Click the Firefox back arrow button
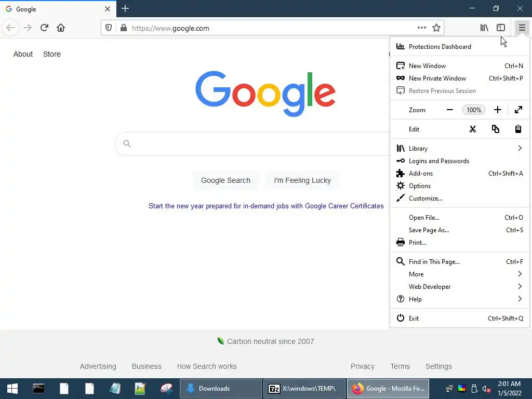 pos(10,28)
